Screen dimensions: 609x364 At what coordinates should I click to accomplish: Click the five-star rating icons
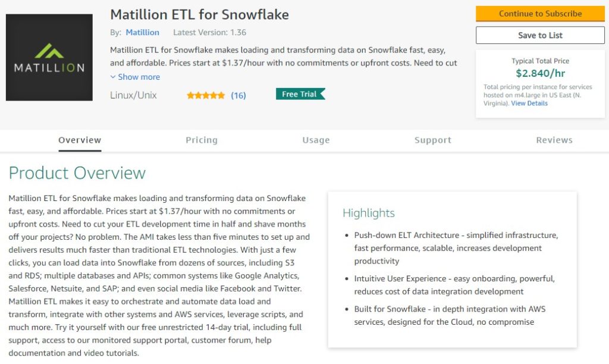(206, 95)
